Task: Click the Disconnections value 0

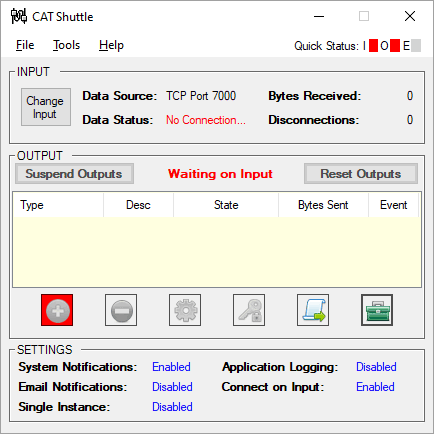Action: pyautogui.click(x=410, y=120)
